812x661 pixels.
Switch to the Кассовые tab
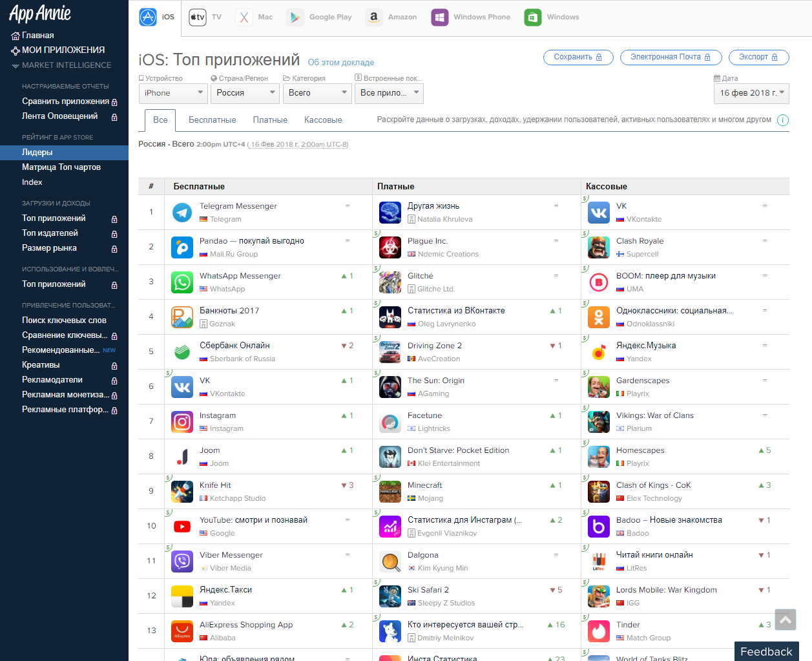[323, 120]
